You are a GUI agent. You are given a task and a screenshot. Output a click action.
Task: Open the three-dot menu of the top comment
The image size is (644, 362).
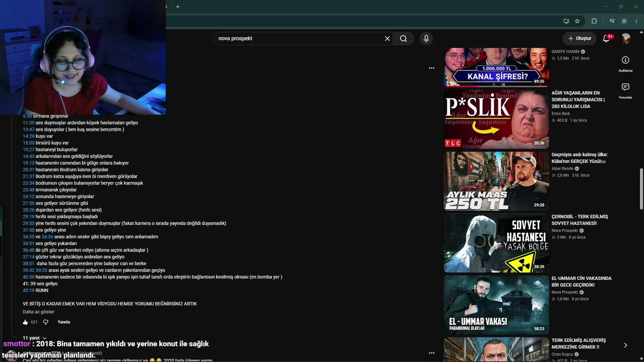pyautogui.click(x=432, y=68)
